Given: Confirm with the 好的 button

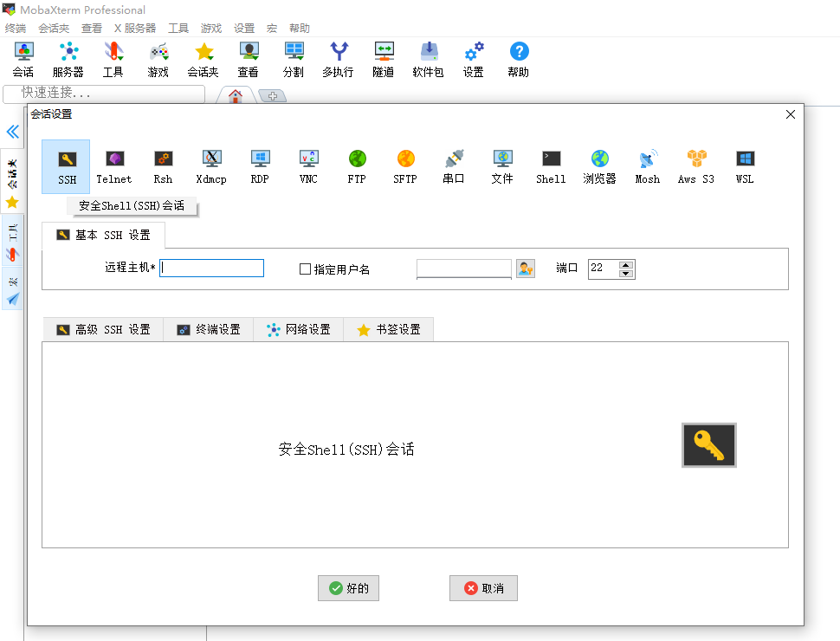Looking at the screenshot, I should point(348,588).
